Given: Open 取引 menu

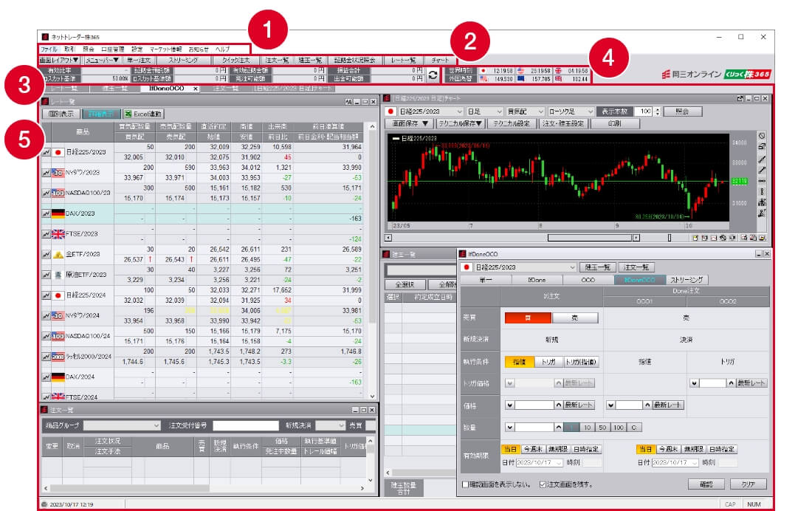Looking at the screenshot, I should (x=69, y=49).
